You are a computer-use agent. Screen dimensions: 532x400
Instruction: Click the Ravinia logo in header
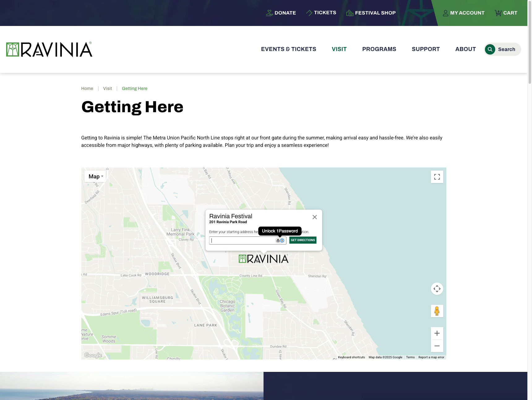[x=49, y=49]
